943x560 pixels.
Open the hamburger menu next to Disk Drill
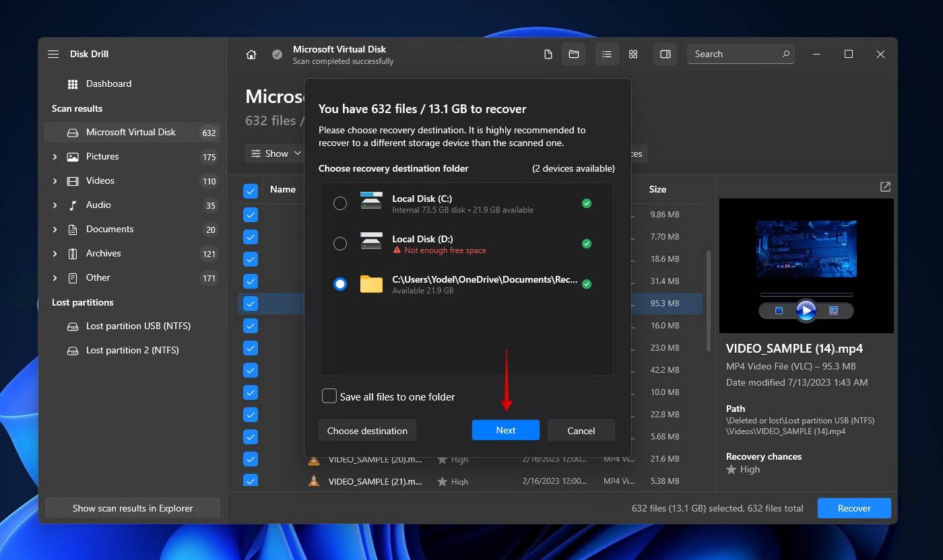(x=53, y=54)
